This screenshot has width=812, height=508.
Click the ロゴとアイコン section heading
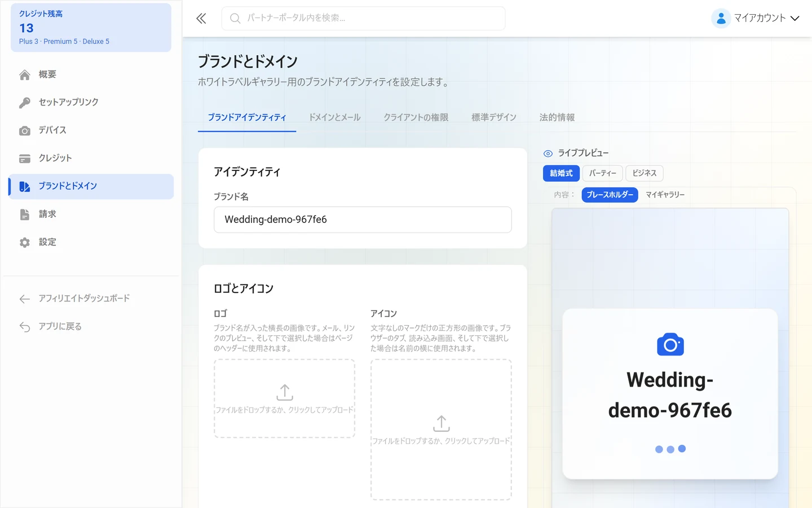pos(244,289)
